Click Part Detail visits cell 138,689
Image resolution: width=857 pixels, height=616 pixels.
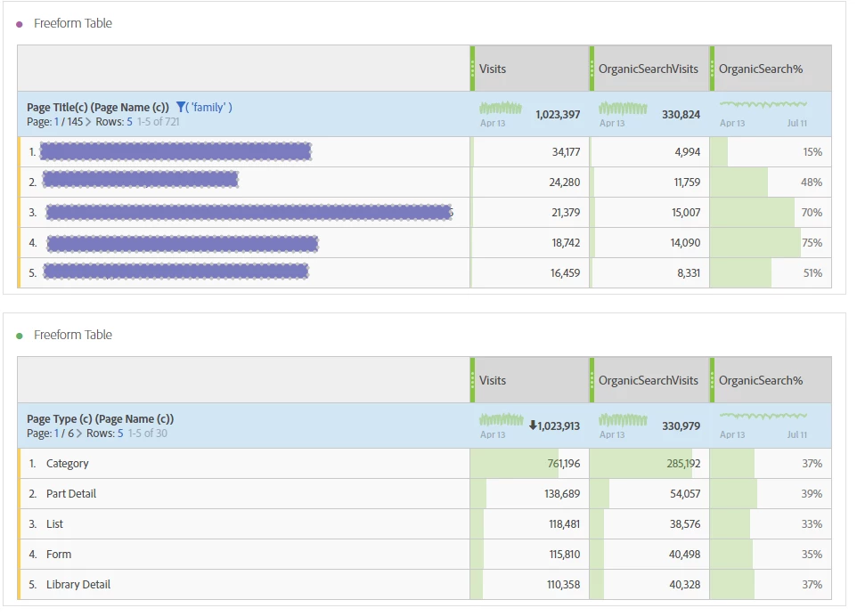(530, 494)
